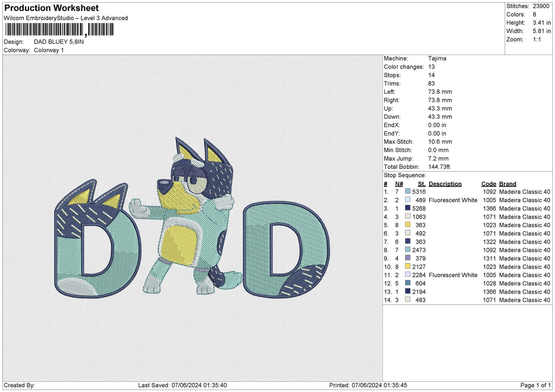The image size is (555, 392).
Task: Select the N# column header
Action: 399,184
